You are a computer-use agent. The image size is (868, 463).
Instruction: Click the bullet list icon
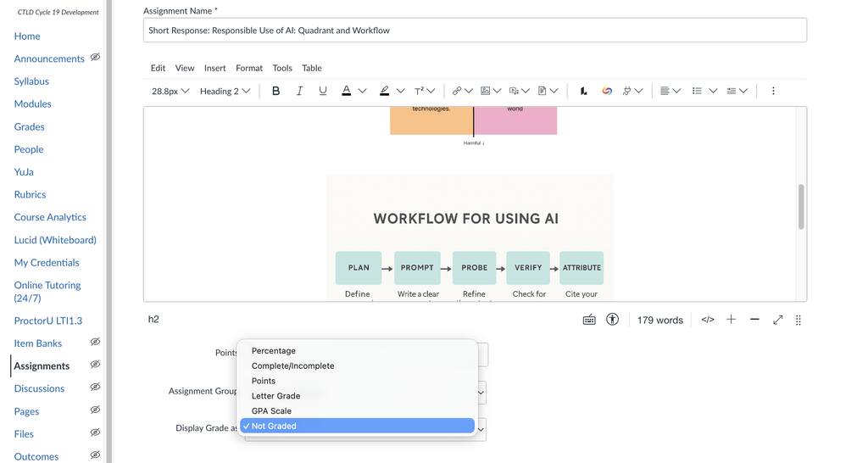tap(697, 91)
